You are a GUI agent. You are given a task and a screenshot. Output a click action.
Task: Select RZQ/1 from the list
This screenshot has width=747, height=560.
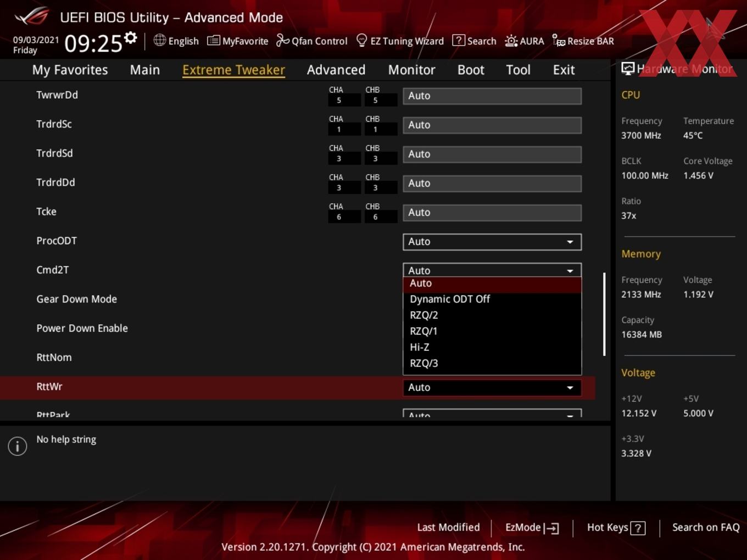tap(492, 331)
